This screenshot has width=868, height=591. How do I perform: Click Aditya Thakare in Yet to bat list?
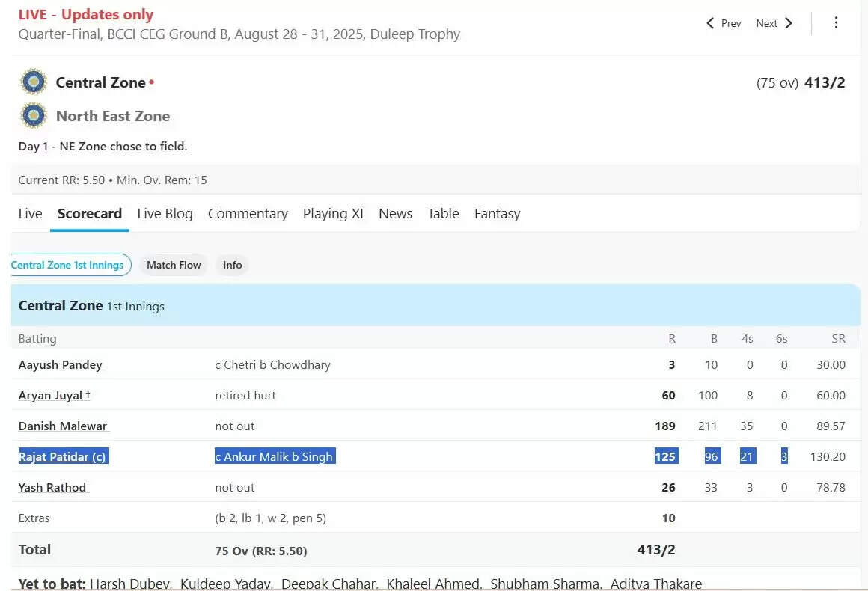656,584
